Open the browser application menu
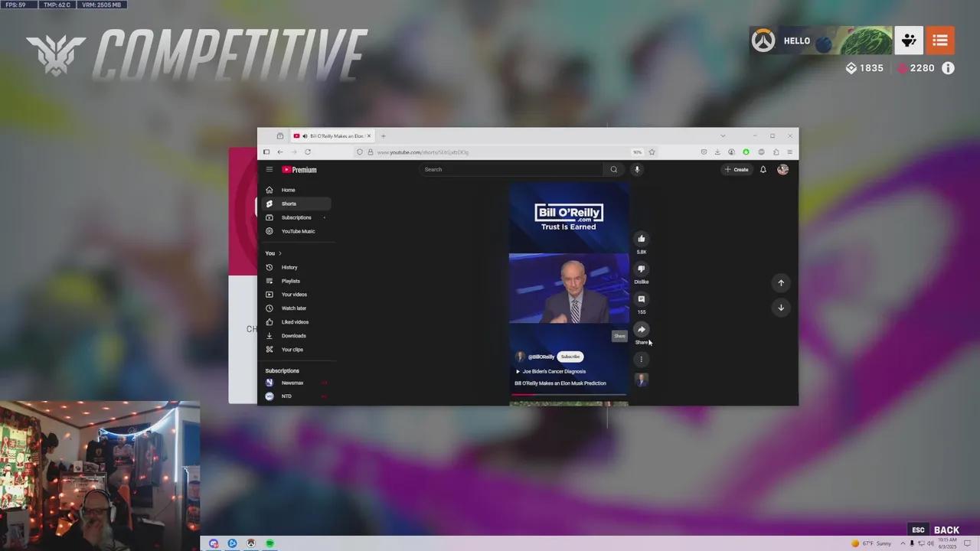 [x=790, y=152]
